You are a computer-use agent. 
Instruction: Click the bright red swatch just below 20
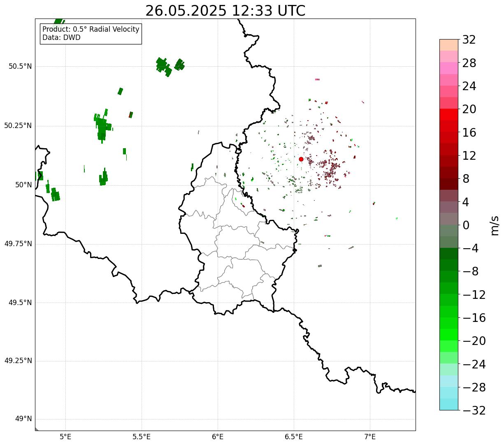point(449,114)
